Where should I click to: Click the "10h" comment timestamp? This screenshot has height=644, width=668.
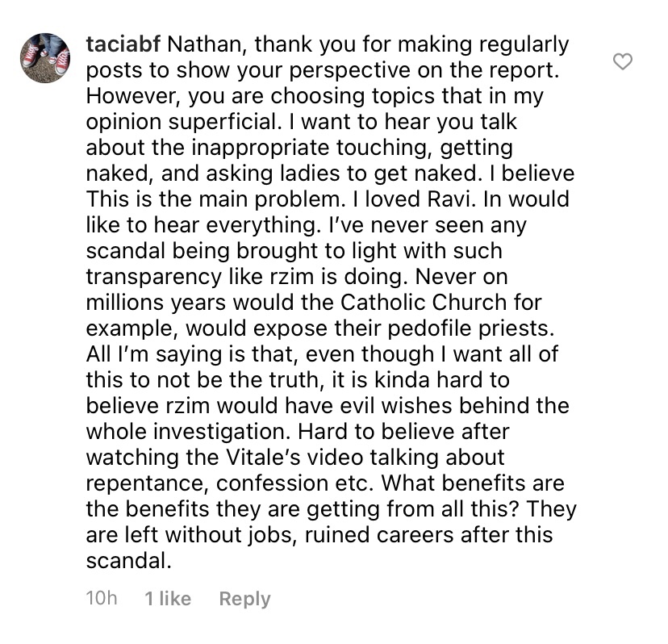click(x=102, y=598)
